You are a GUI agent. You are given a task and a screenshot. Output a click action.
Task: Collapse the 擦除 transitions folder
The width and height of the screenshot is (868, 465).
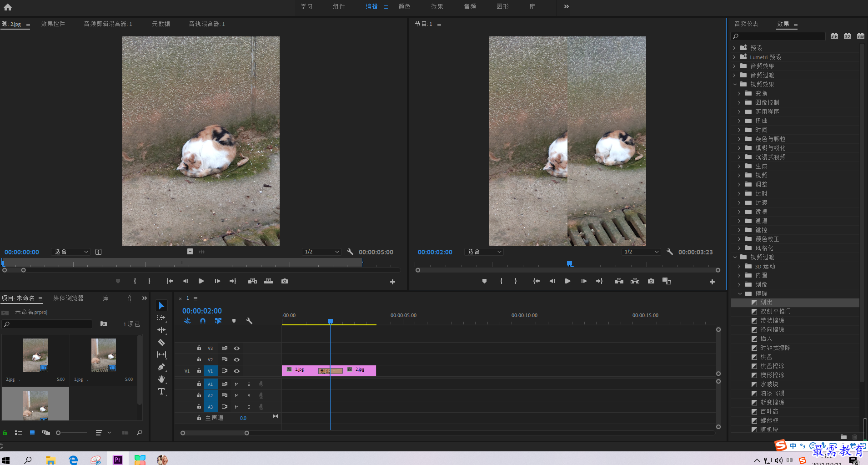[x=740, y=293]
